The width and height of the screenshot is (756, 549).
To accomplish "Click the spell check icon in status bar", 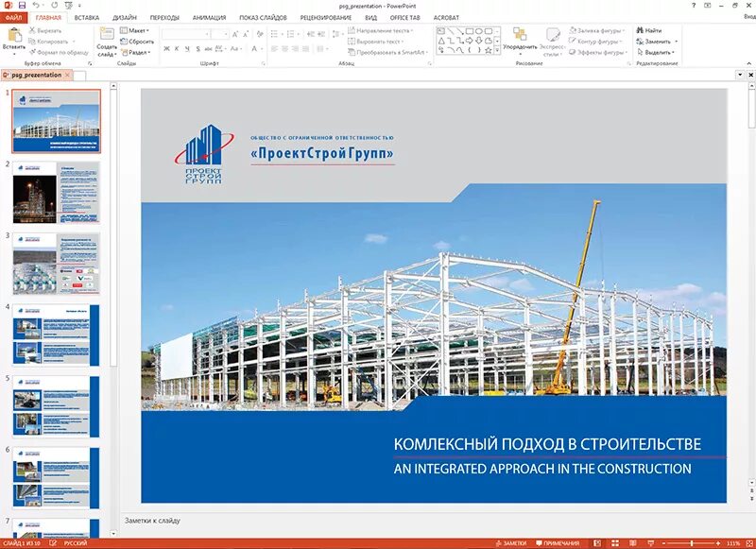I will [x=53, y=543].
